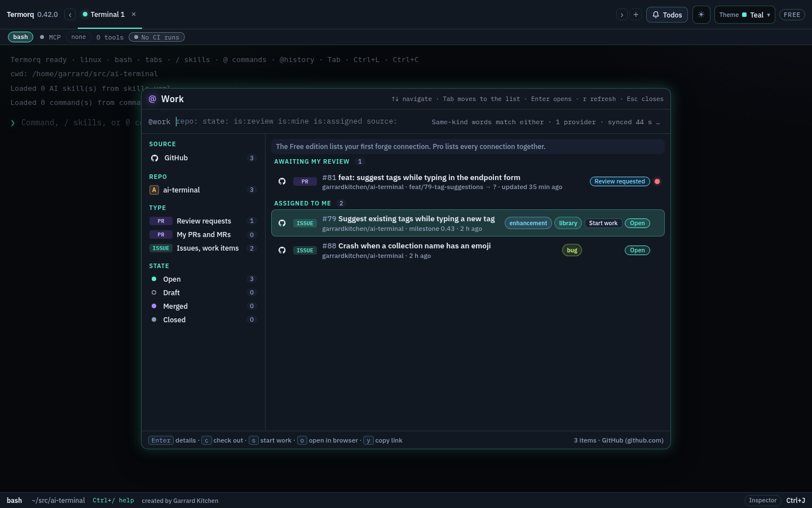Filter by GitHub source
This screenshot has width=812, height=508.
click(203, 158)
